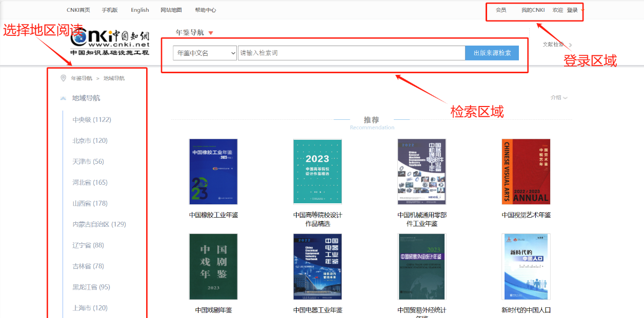644x318 pixels.
Task: Click the title text 中国视觉艺术年鉴
Action: 526,215
